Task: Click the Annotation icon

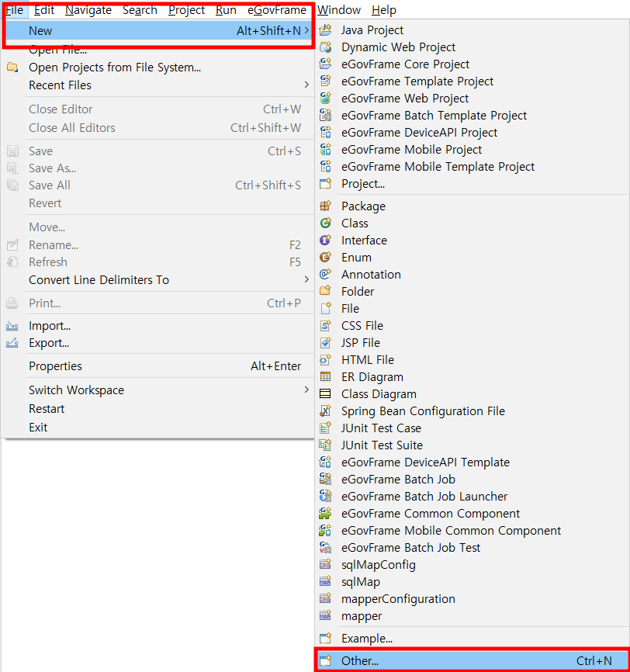Action: click(326, 274)
